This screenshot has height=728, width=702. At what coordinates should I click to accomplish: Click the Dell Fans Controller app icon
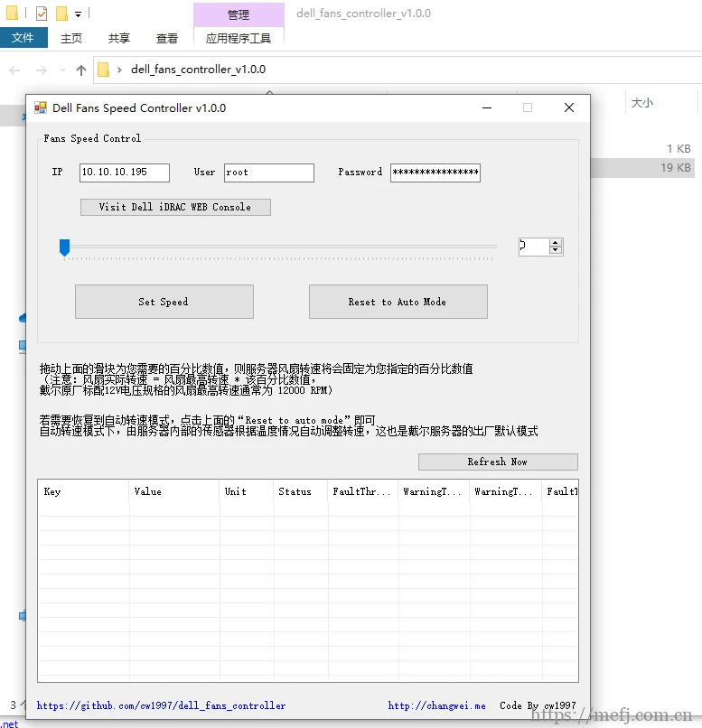point(41,107)
